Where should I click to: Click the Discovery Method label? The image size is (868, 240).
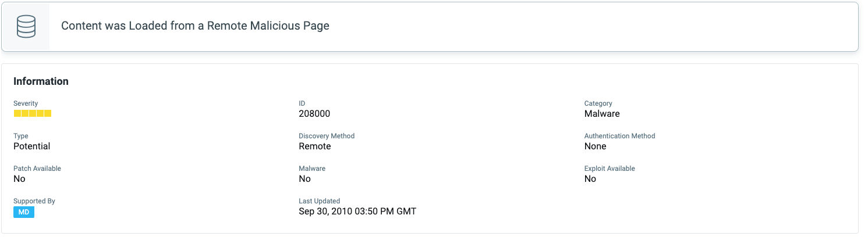pyautogui.click(x=327, y=136)
